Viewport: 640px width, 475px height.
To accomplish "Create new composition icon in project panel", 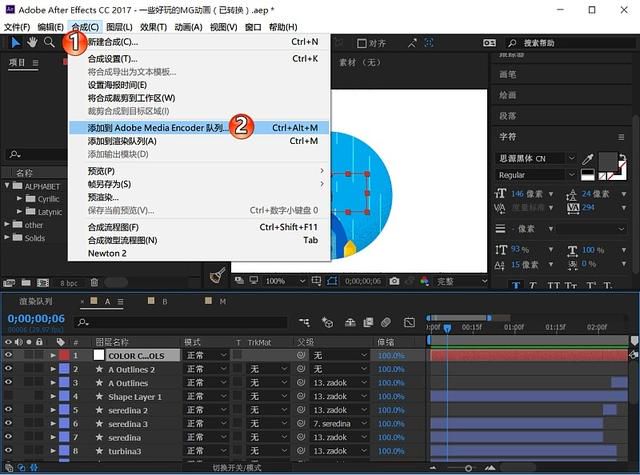I will (42, 282).
